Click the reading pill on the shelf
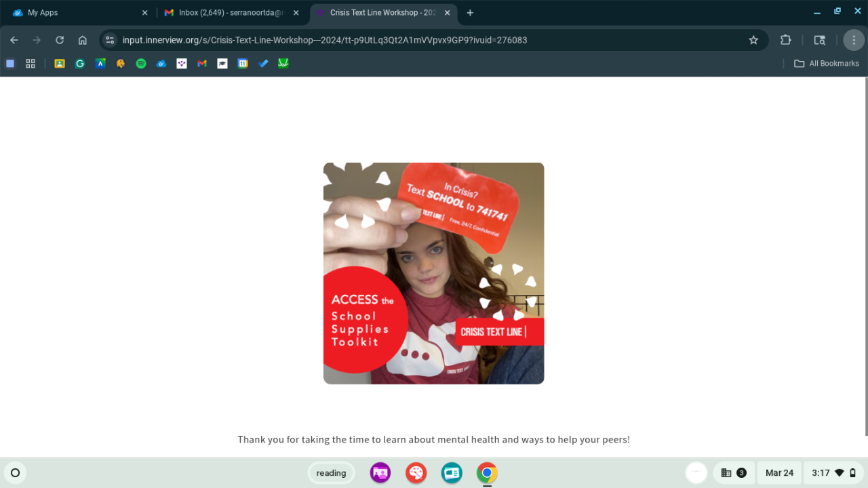The width and height of the screenshot is (868, 488). click(x=331, y=473)
